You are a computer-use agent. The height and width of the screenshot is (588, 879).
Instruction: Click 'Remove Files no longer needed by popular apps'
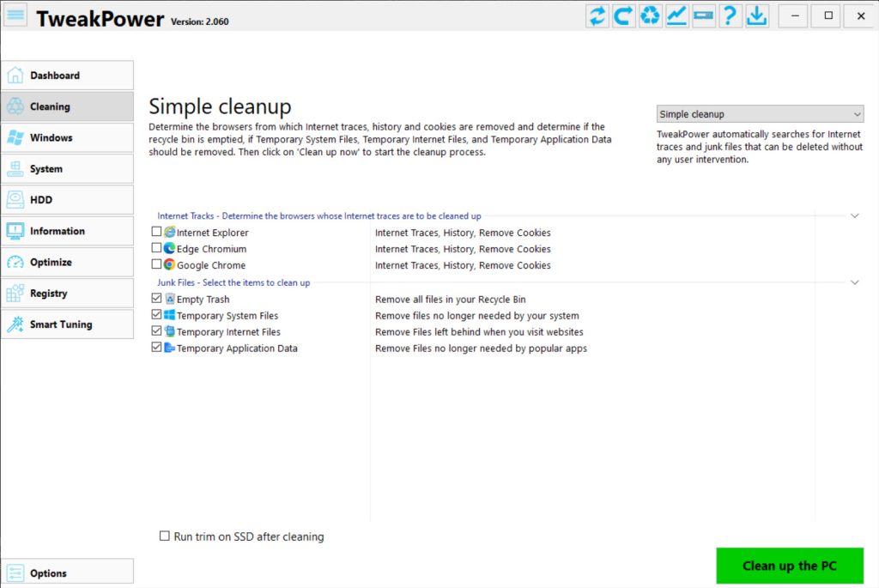(x=481, y=349)
